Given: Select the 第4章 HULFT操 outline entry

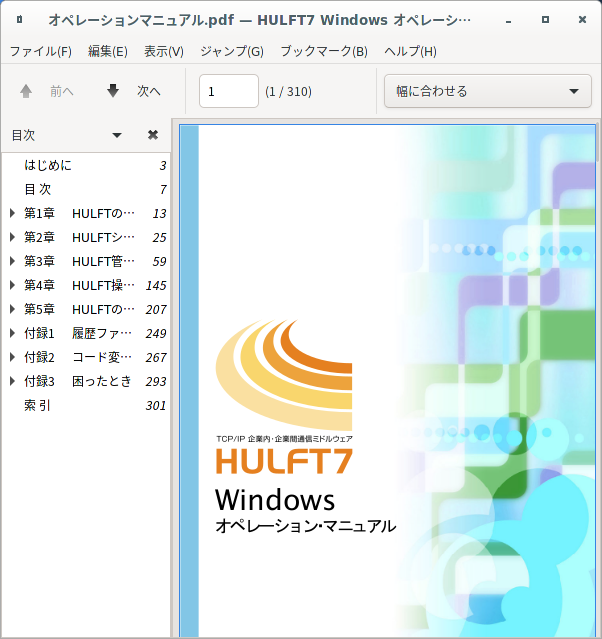Looking at the screenshot, I should (x=86, y=285).
